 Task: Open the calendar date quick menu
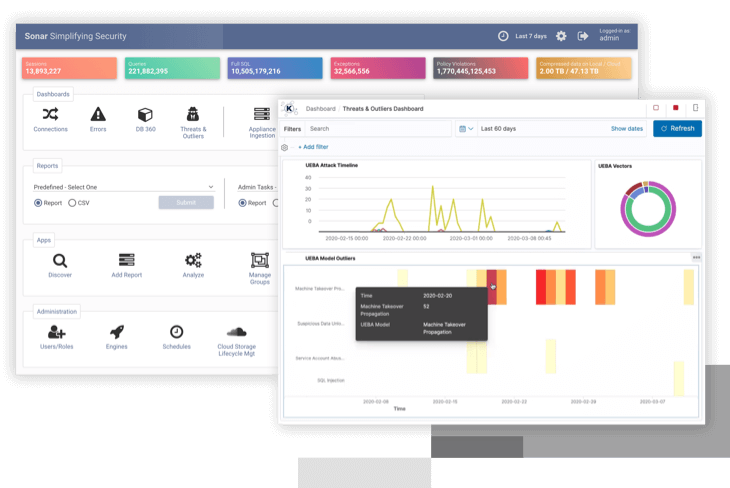tap(466, 129)
